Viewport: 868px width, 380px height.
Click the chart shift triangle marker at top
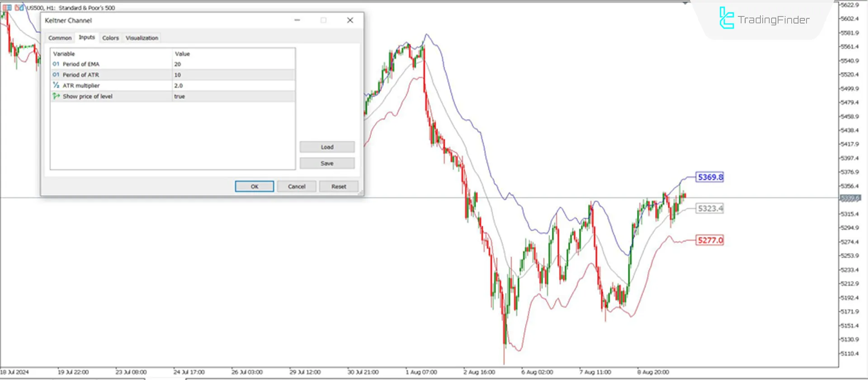(x=685, y=4)
